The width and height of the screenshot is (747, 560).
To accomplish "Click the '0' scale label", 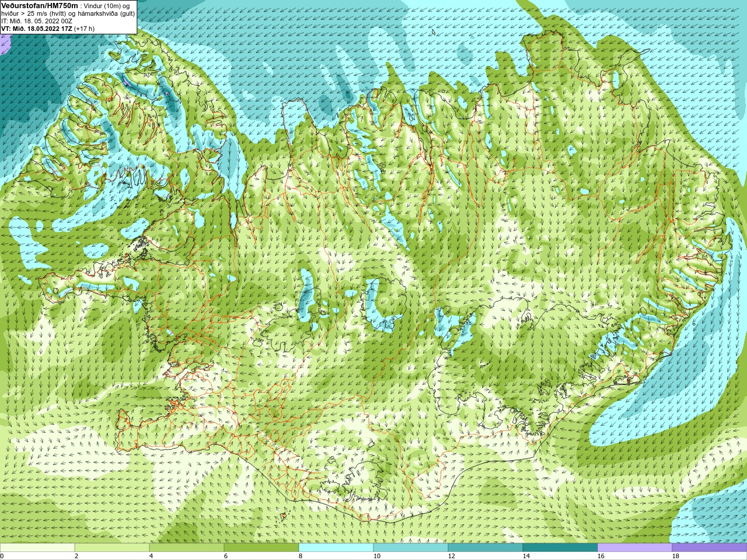I will (2, 556).
